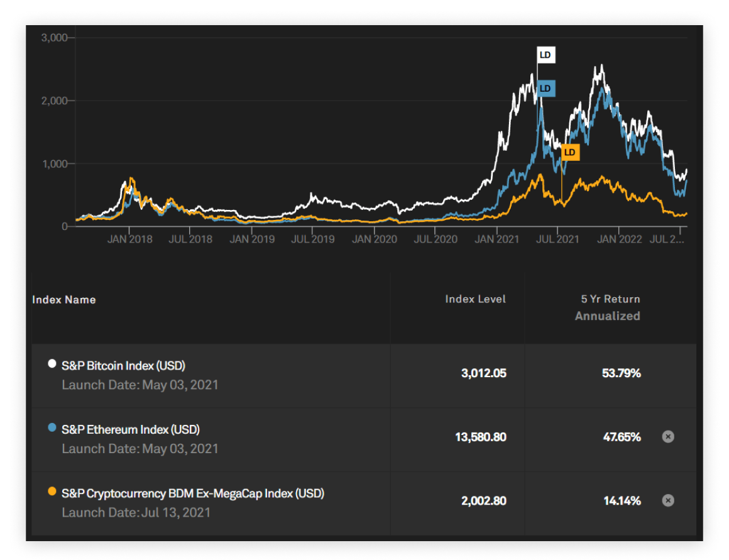Remove the BDM Ex-MegaCap Index row

click(668, 500)
